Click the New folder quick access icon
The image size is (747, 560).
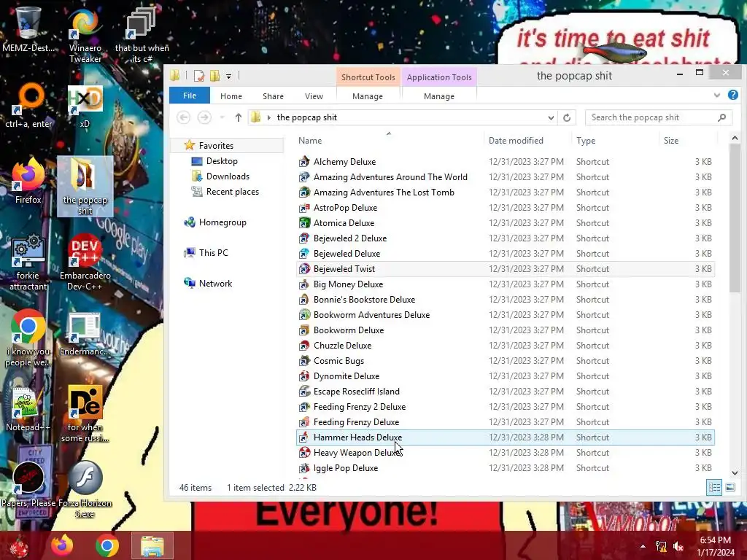pos(215,76)
